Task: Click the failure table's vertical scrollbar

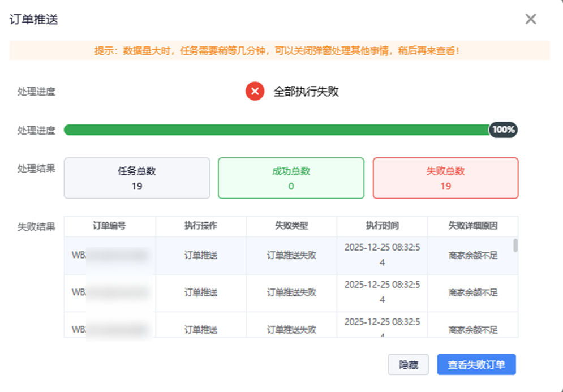Action: point(515,245)
